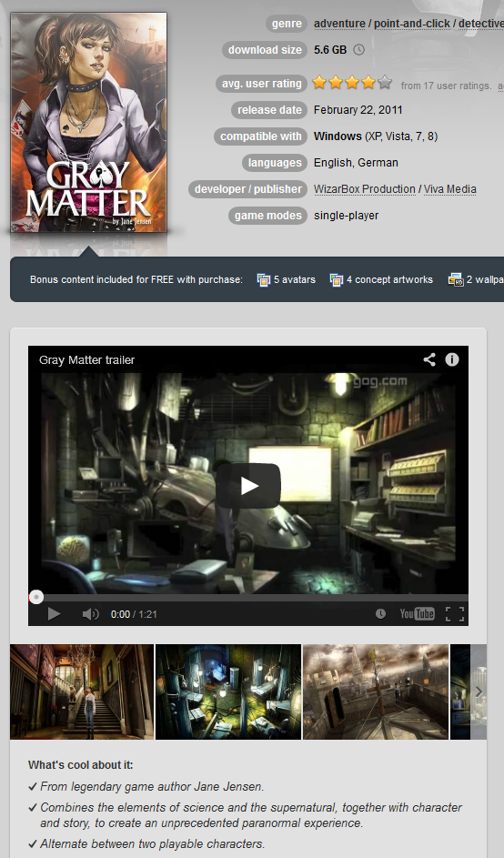Click the 4 concept artworks bonus item
The image size is (504, 858).
click(x=381, y=279)
